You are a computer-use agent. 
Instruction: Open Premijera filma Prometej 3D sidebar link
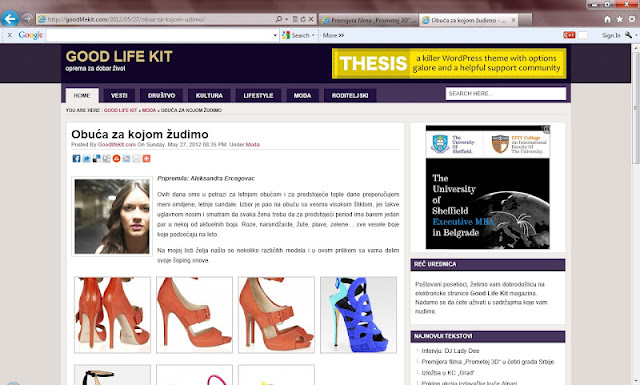pos(488,362)
